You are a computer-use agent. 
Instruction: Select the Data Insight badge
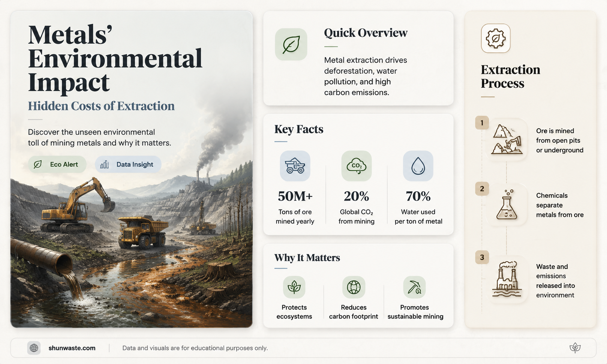(x=128, y=164)
